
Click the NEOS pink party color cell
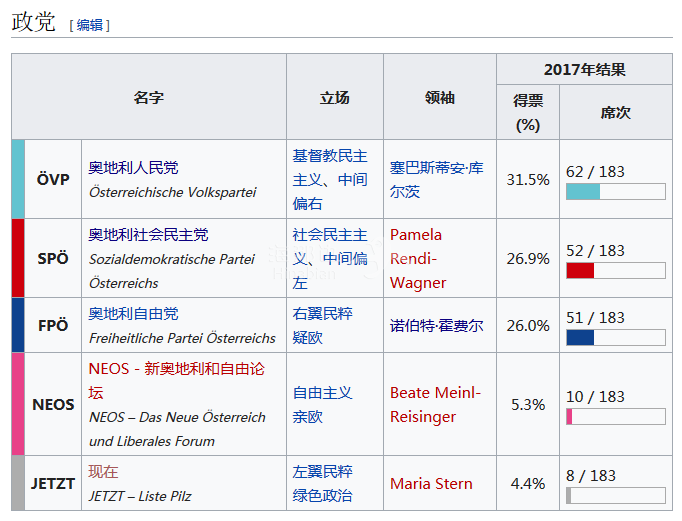18,404
